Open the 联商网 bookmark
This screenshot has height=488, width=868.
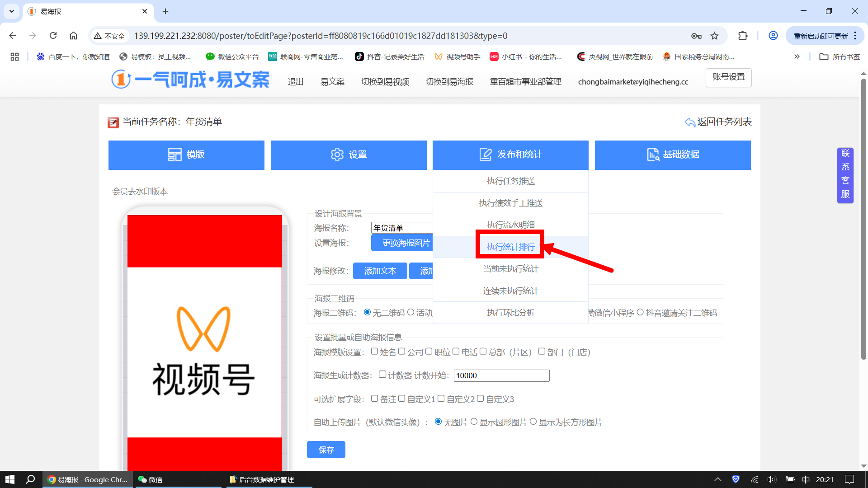[306, 56]
